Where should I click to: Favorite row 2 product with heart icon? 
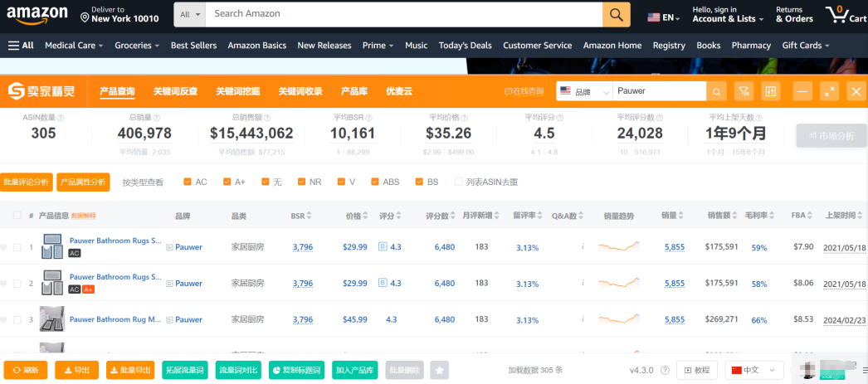tap(4, 284)
